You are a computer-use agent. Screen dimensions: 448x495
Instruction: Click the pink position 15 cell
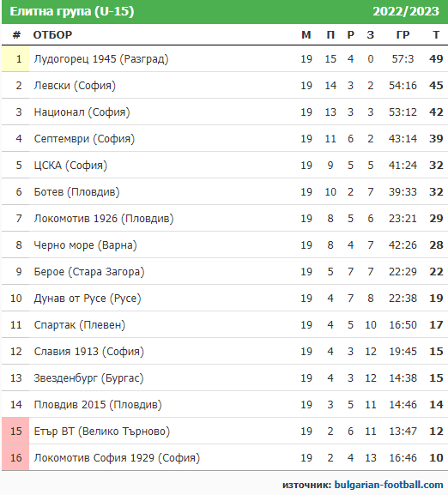(15, 431)
